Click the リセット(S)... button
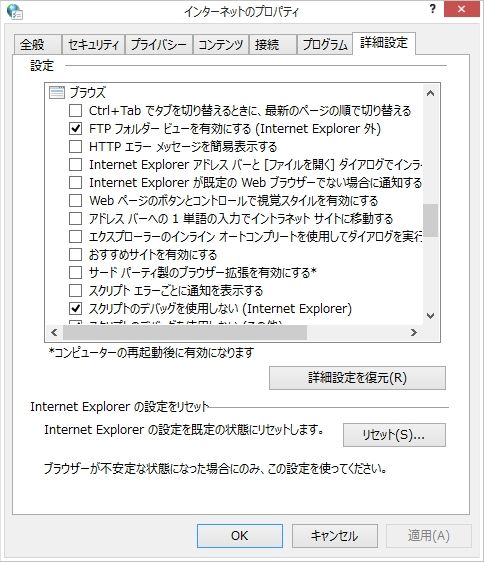The image size is (484, 562). [x=394, y=435]
